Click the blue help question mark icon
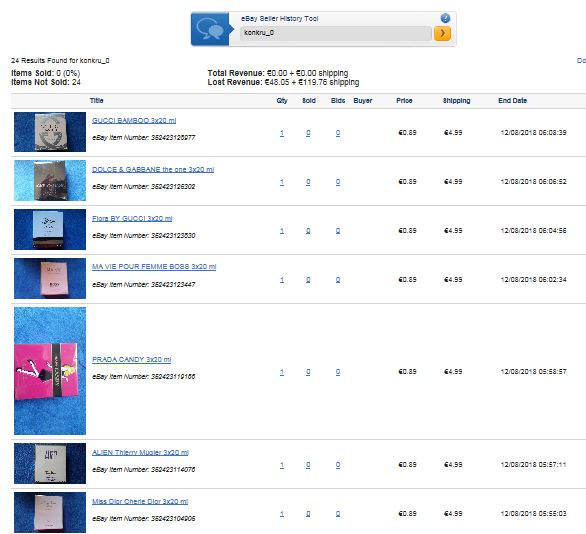This screenshot has height=534, width=586. point(445,18)
